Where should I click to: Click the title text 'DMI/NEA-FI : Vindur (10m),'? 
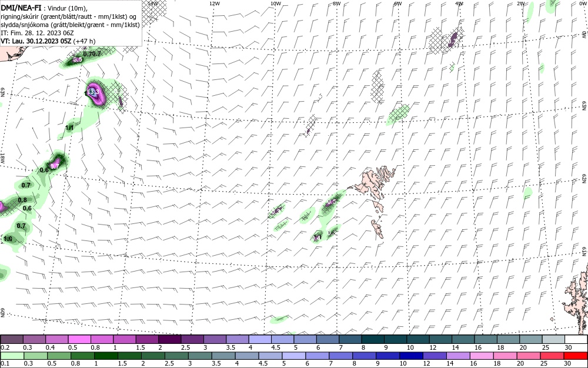(44, 9)
